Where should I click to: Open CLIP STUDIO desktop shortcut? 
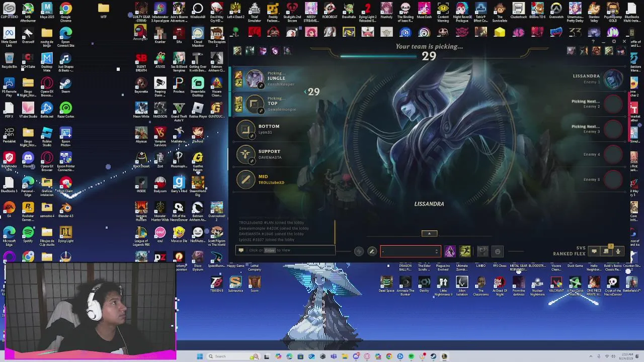coord(9,12)
